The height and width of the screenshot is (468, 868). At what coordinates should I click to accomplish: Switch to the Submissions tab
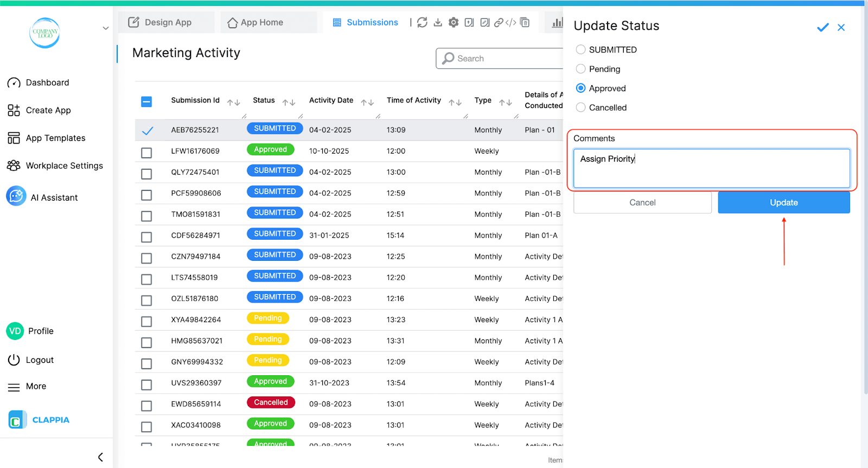click(366, 22)
